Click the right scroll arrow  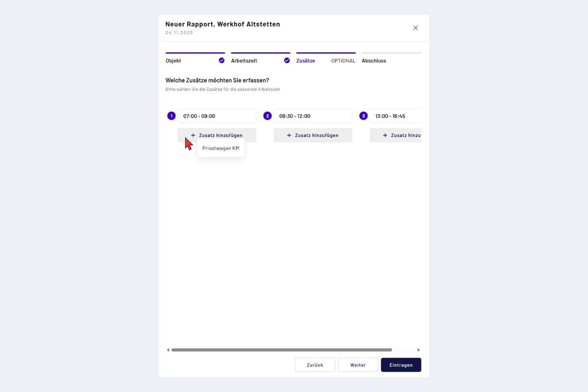[418, 350]
